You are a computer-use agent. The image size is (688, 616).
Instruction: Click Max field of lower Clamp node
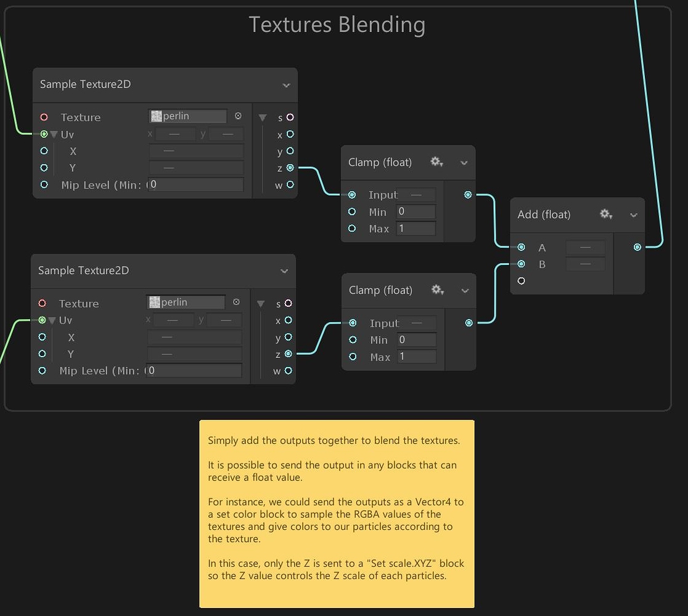416,357
